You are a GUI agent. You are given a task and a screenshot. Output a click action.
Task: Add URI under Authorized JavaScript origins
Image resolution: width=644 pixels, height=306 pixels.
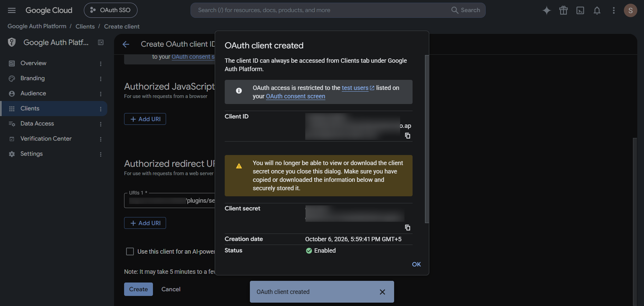pos(145,119)
